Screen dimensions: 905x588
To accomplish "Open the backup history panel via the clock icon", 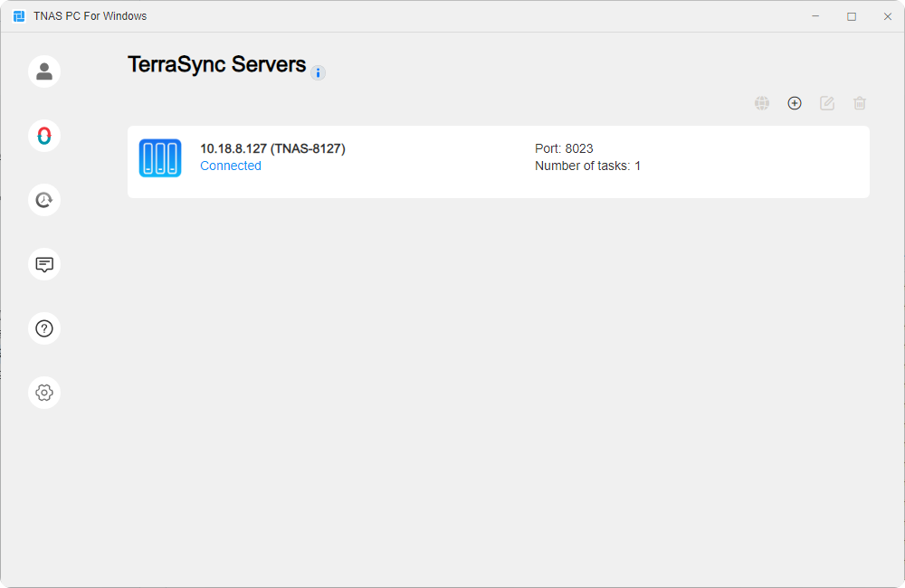I will (43, 199).
